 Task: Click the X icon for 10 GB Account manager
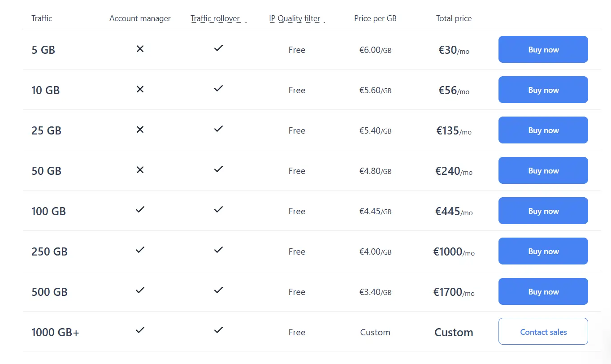140,89
